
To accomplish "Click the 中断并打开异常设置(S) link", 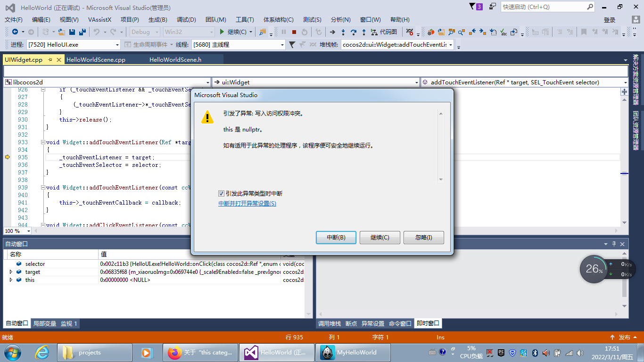I will click(247, 204).
